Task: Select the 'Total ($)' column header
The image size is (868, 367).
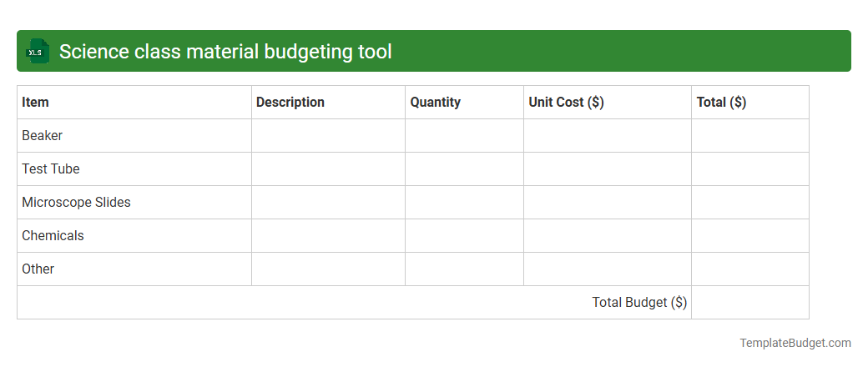Action: pos(750,103)
